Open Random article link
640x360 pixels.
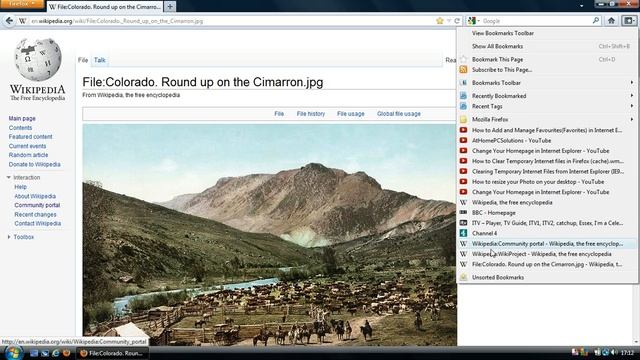tap(29, 155)
